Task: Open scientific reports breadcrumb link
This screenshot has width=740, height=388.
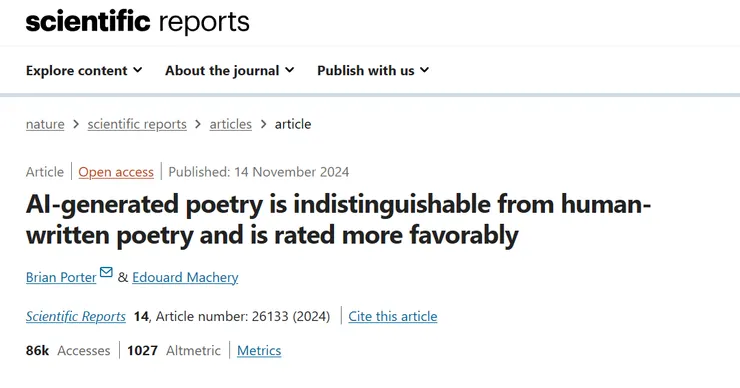Action: tap(137, 124)
